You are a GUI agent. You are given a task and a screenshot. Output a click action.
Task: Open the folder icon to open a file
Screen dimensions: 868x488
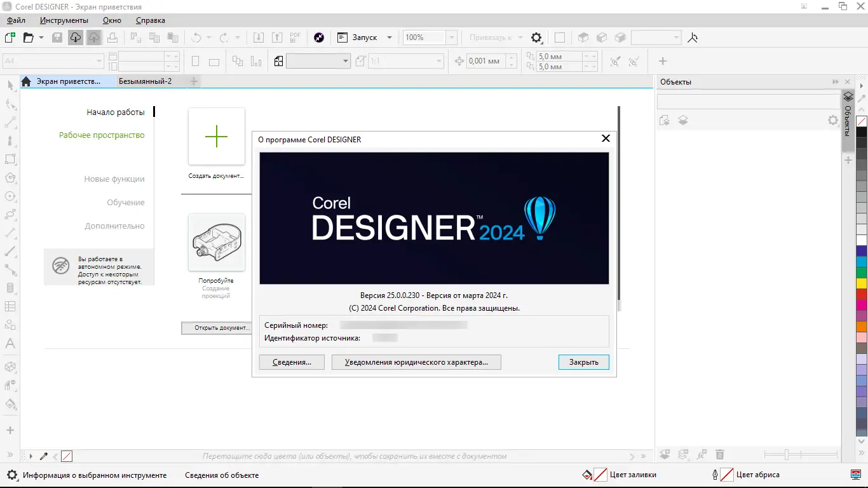click(x=28, y=37)
